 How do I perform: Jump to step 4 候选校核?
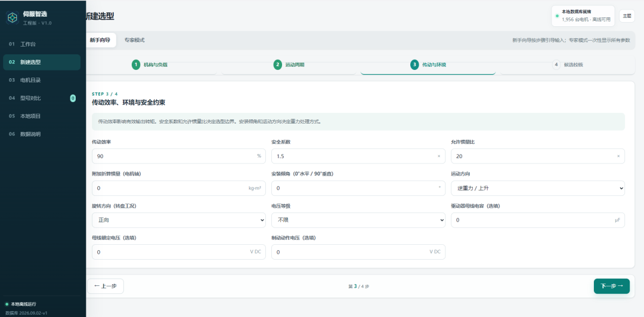(x=568, y=65)
